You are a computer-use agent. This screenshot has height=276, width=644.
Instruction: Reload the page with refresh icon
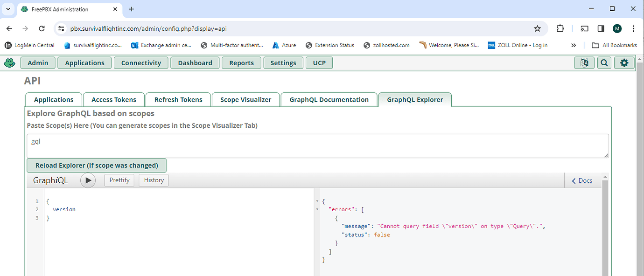click(42, 28)
